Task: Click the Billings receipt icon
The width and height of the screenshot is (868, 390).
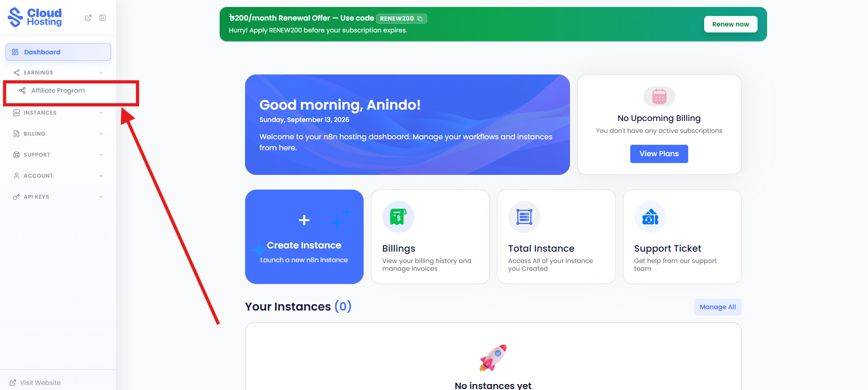Action: [x=398, y=217]
